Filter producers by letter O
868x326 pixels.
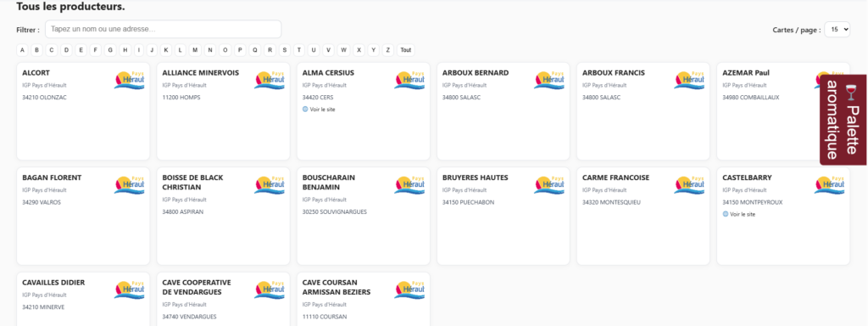pos(225,50)
